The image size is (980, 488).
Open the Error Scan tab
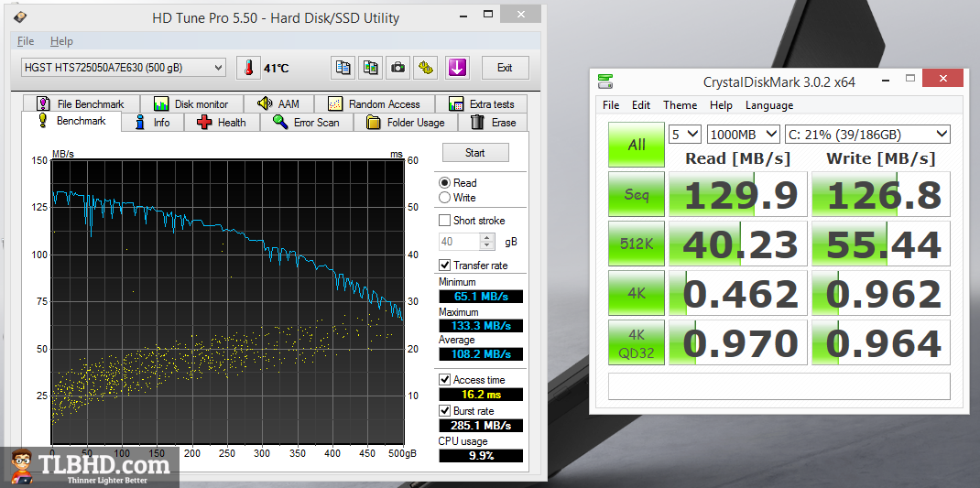[306, 123]
